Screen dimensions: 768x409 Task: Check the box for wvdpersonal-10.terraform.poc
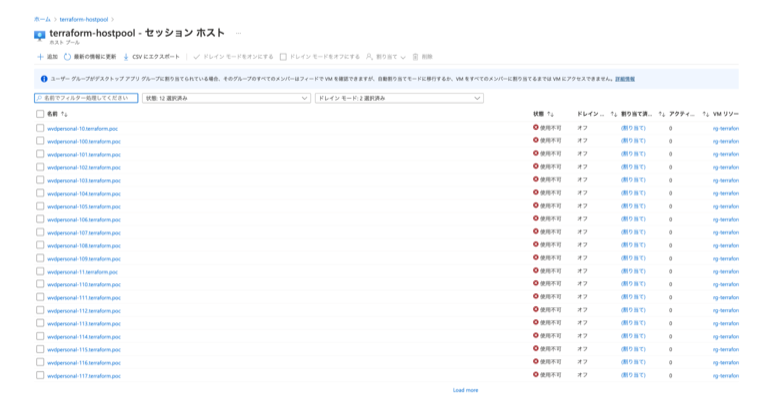coord(40,128)
